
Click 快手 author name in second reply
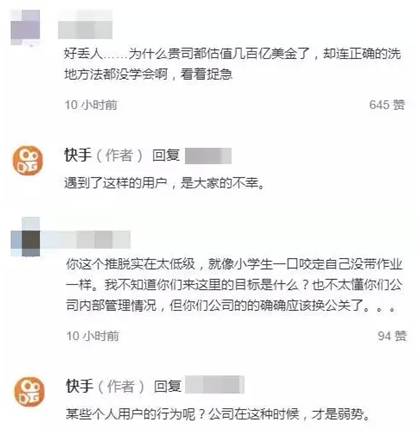[79, 386]
